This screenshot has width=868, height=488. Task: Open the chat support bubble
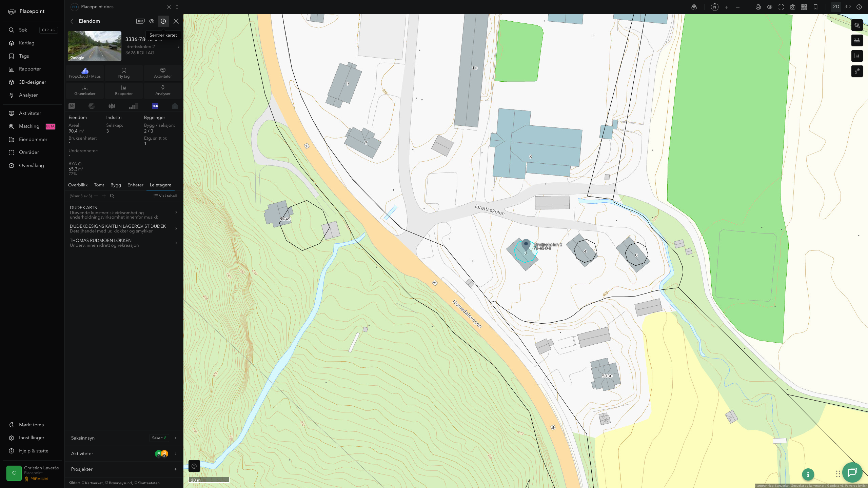(x=852, y=472)
